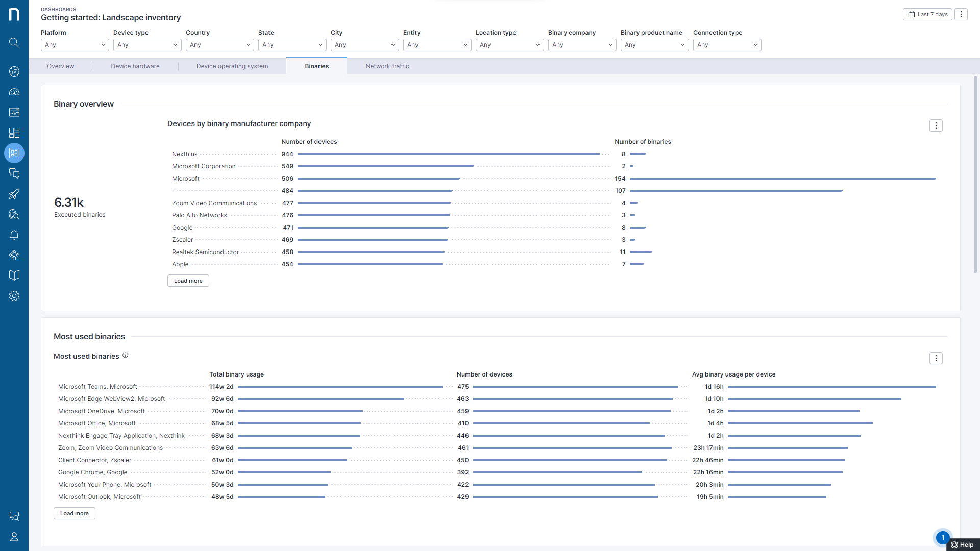Click Load more under Most used binaries

(x=75, y=513)
